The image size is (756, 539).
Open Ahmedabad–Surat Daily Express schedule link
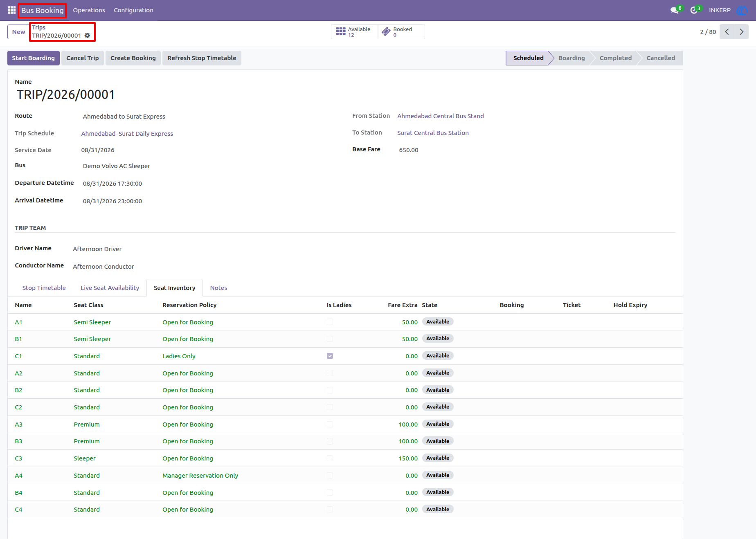click(x=127, y=134)
